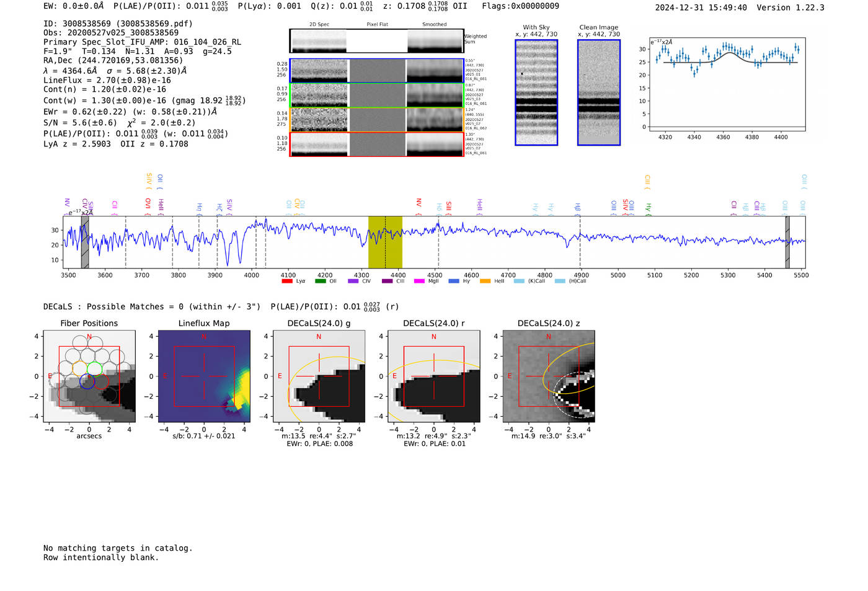
Task: Click the orange CIII label near 5080 Å
Action: pos(647,181)
